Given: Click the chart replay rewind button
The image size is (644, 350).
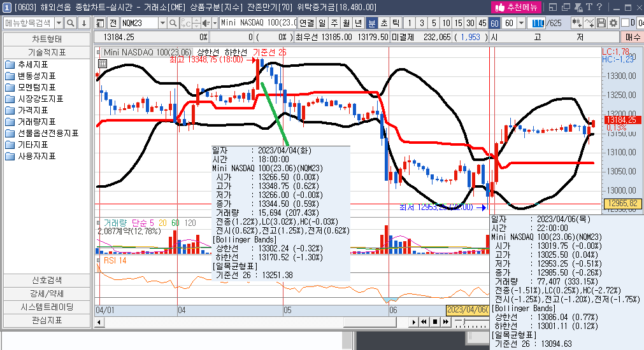Looking at the screenshot, I should pyautogui.click(x=424, y=322).
